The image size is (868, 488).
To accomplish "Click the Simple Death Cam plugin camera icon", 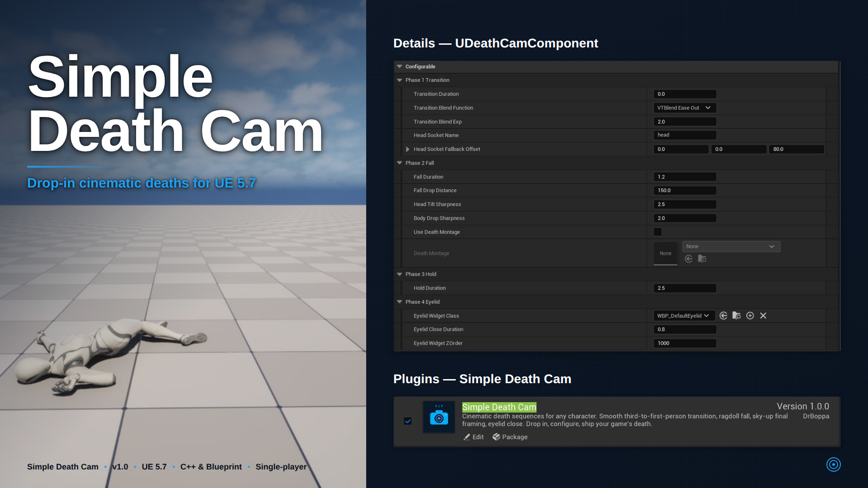I will [439, 417].
